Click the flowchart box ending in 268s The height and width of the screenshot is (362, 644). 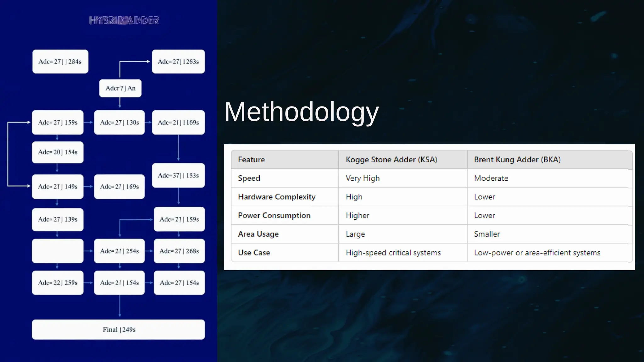[179, 251]
